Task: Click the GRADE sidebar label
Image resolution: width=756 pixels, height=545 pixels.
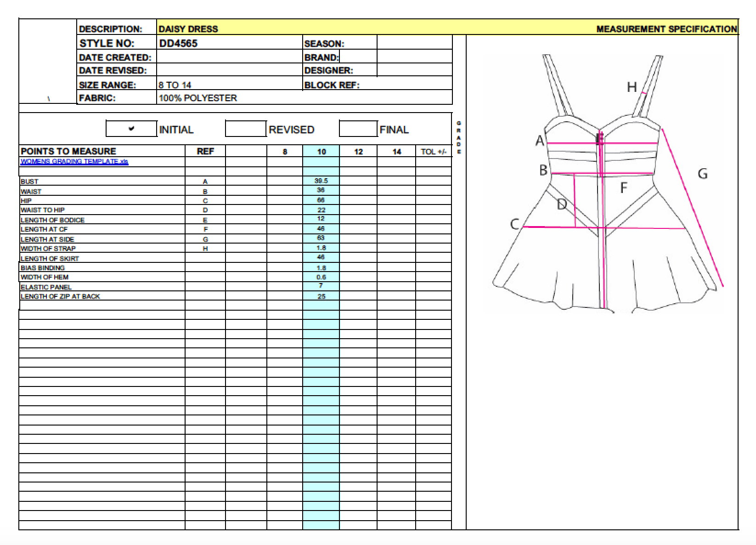Action: point(459,136)
